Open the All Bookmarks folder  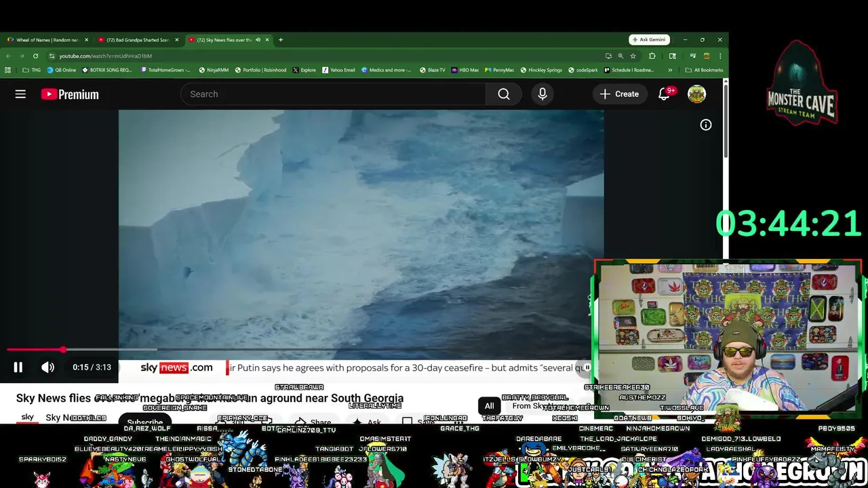[x=704, y=70]
